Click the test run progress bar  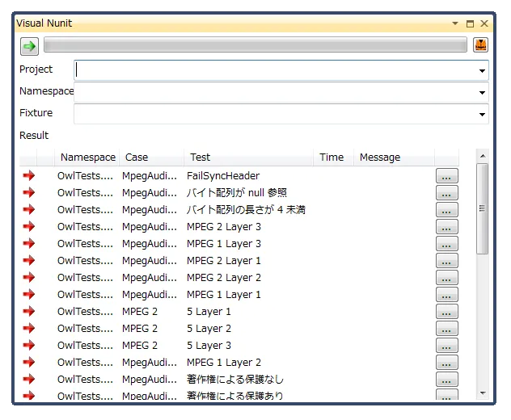coord(255,46)
